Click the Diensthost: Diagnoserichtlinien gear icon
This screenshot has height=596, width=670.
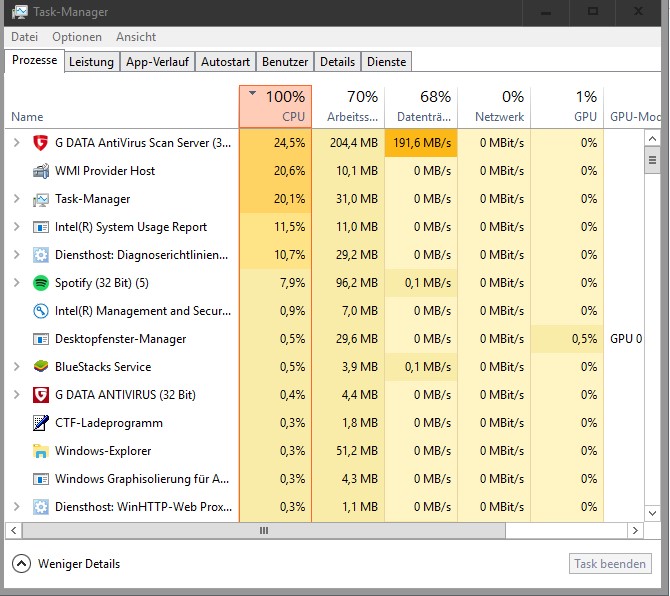click(x=41, y=255)
